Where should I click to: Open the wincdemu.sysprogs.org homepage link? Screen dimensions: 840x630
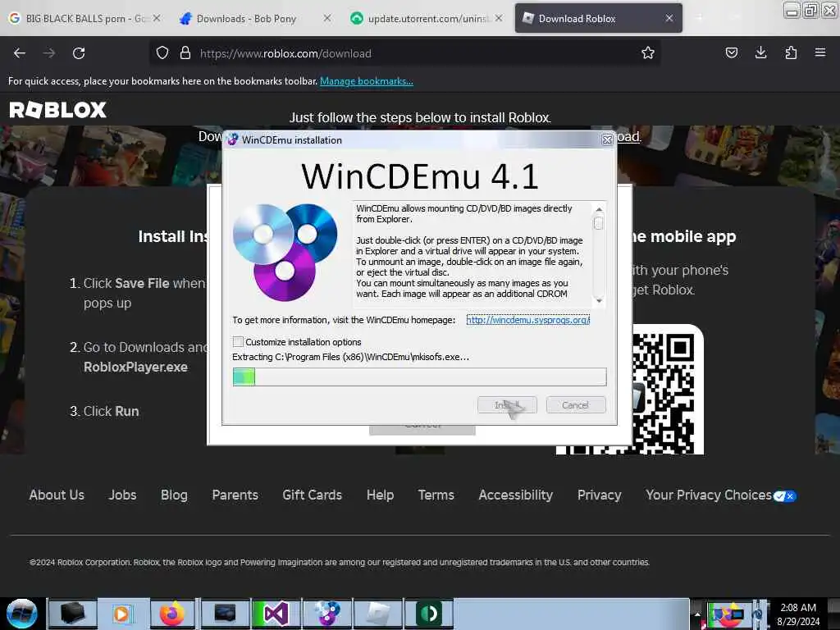click(527, 320)
